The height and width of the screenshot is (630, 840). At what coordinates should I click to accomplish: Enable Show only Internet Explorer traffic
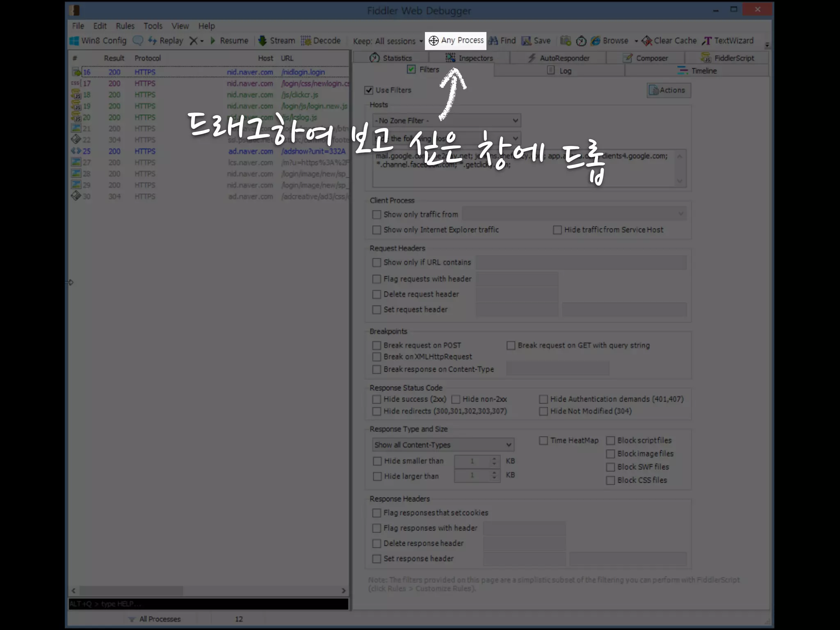coord(377,230)
